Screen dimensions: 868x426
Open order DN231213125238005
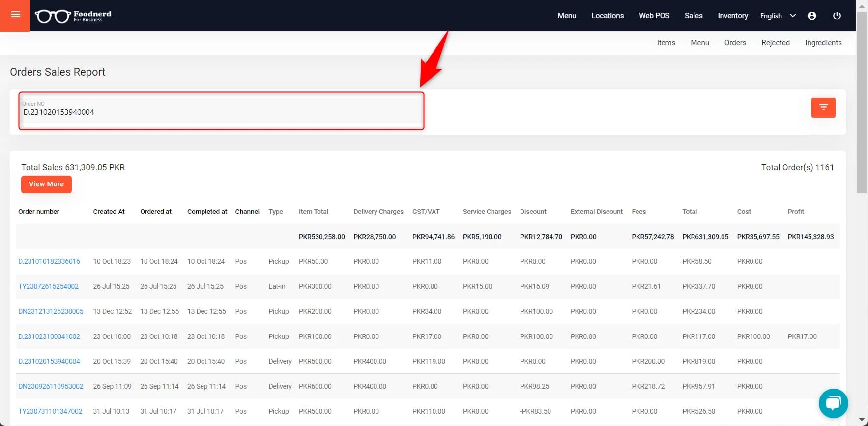(x=51, y=311)
